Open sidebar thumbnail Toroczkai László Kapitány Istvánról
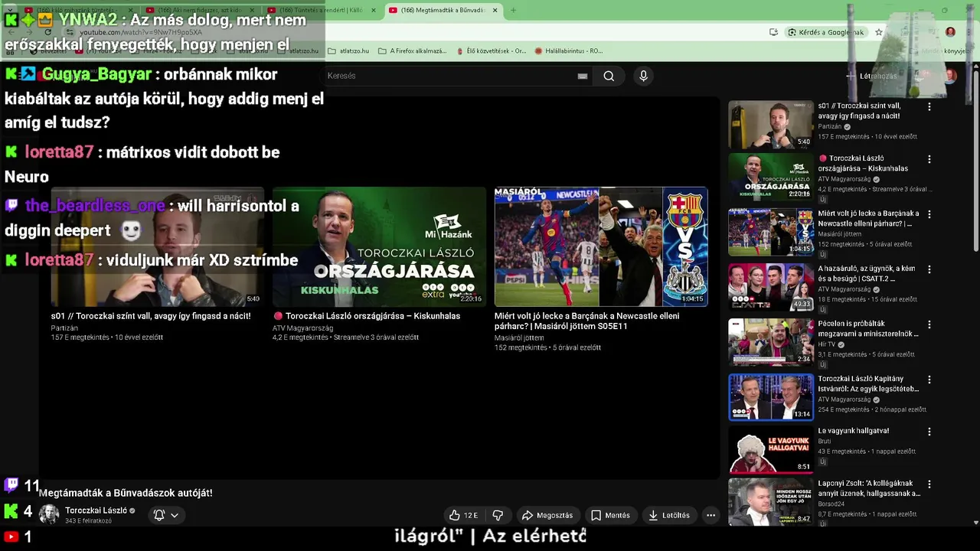 tap(771, 397)
